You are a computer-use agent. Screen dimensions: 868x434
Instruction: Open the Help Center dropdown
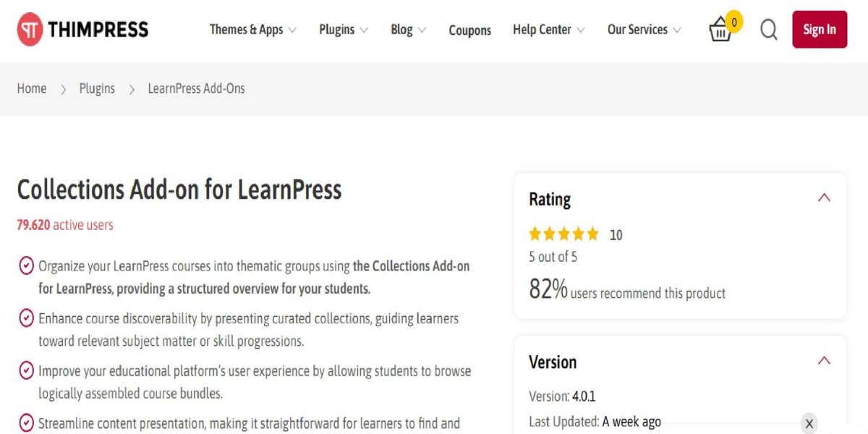pyautogui.click(x=543, y=30)
